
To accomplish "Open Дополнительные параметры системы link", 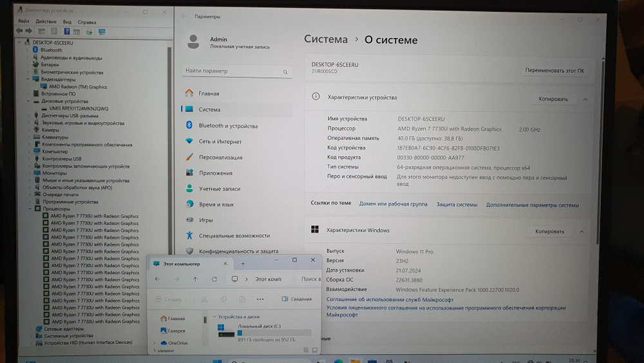I will pos(533,205).
